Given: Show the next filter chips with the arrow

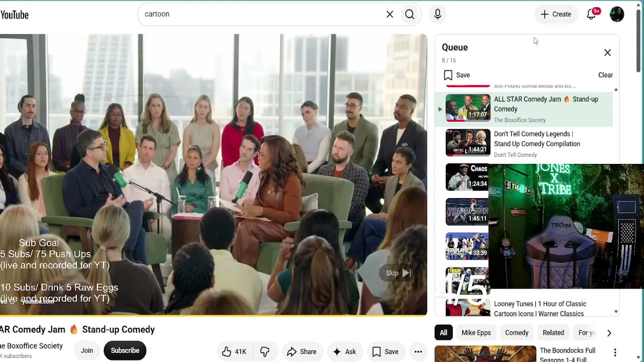Looking at the screenshot, I should tap(609, 333).
